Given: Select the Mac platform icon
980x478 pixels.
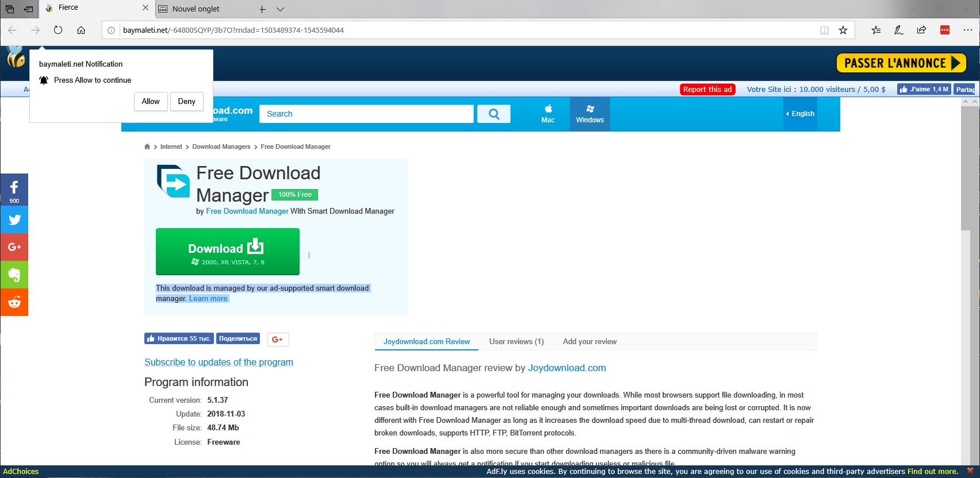Looking at the screenshot, I should point(548,114).
